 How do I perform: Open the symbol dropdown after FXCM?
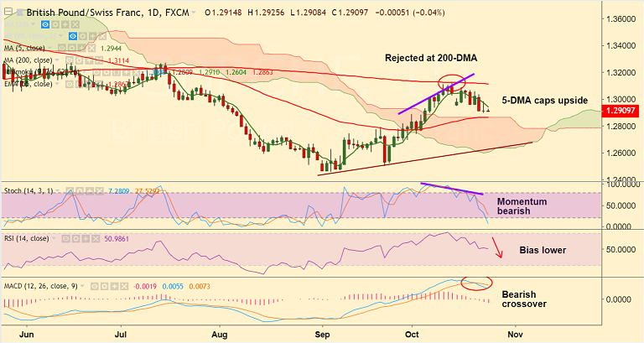click(194, 13)
